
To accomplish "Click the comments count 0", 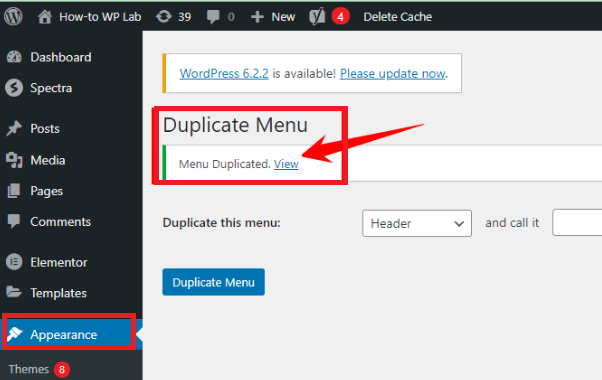I will (x=231, y=17).
